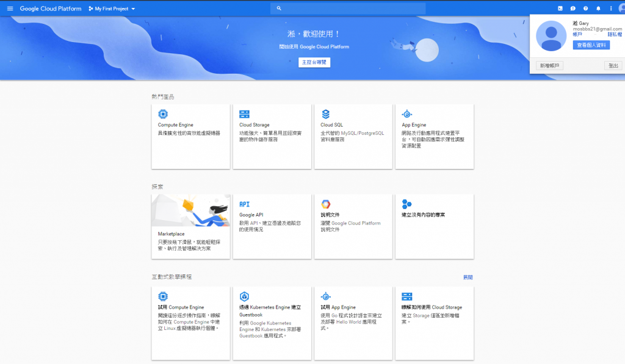
Task: Open the send feedback icon
Action: pos(573,9)
